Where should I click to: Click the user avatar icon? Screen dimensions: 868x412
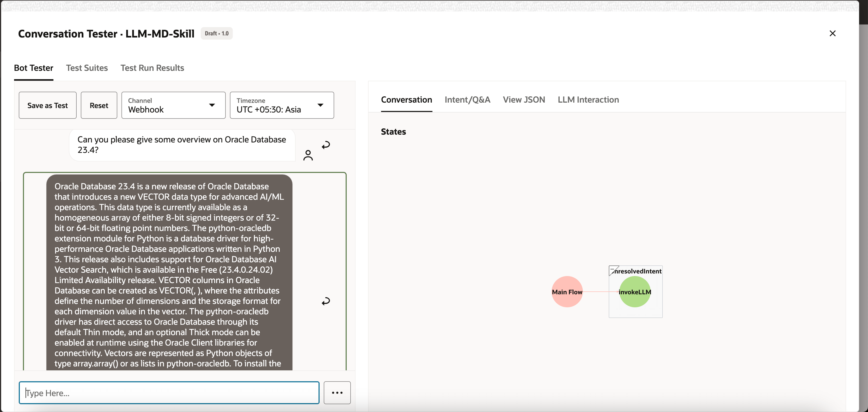[308, 155]
